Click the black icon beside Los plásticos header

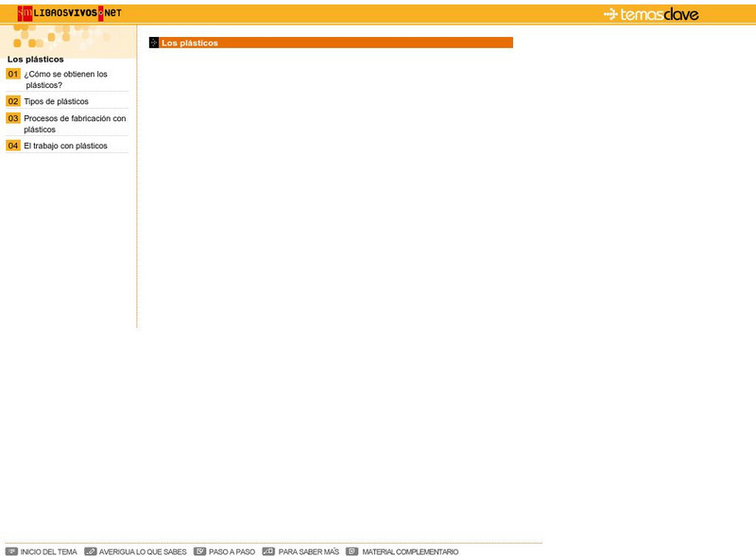(154, 43)
